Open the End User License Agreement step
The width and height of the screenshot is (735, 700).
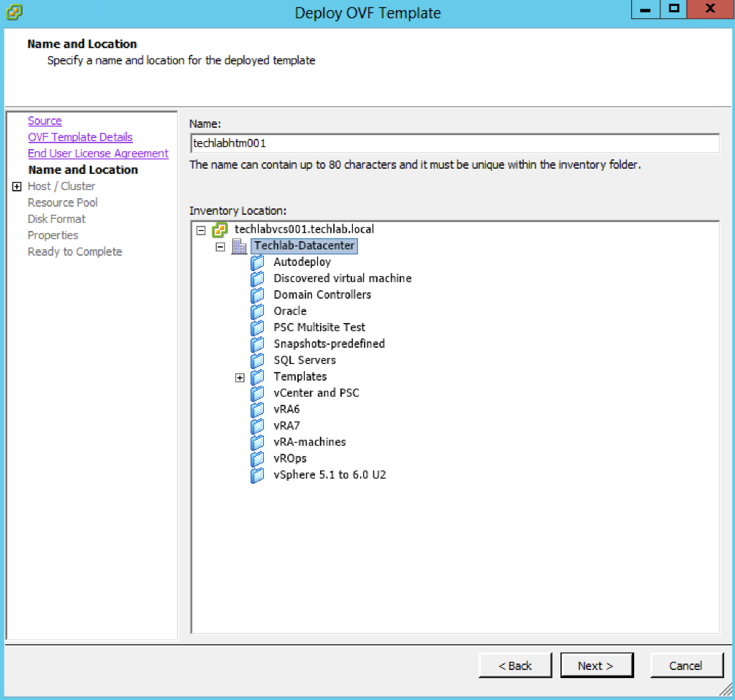(98, 153)
